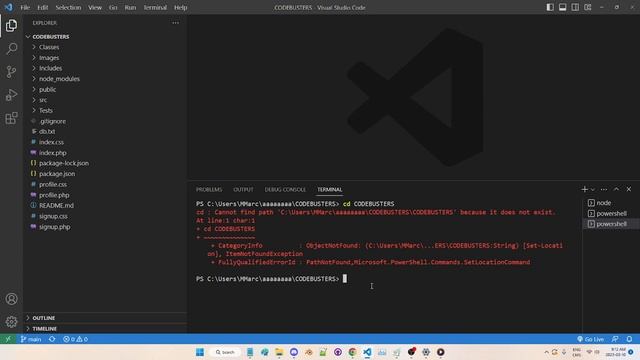The height and width of the screenshot is (360, 640).
Task: Open the Source Control view
Action: click(11, 72)
